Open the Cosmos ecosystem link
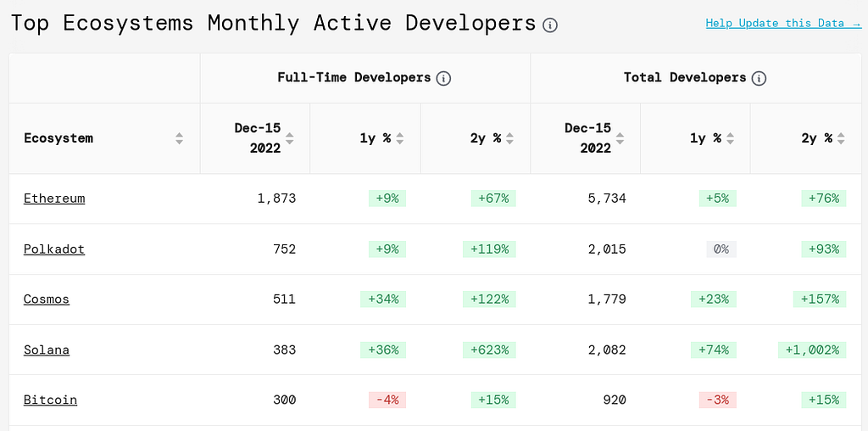Viewport: 868px width, 431px height. click(x=47, y=299)
